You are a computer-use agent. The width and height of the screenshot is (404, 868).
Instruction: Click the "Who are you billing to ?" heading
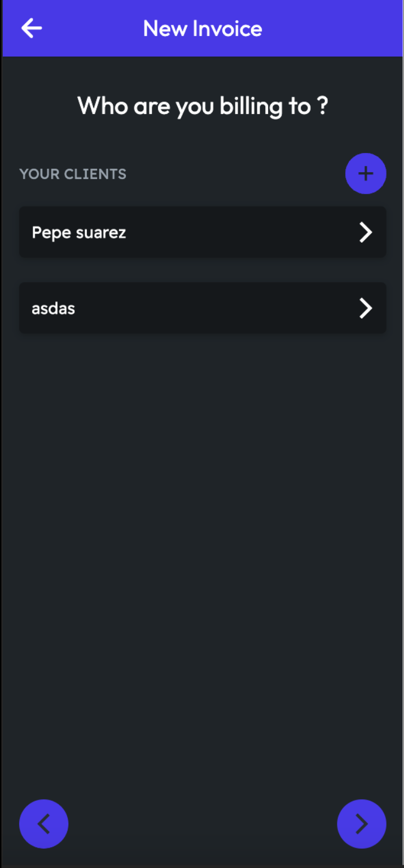(x=203, y=106)
